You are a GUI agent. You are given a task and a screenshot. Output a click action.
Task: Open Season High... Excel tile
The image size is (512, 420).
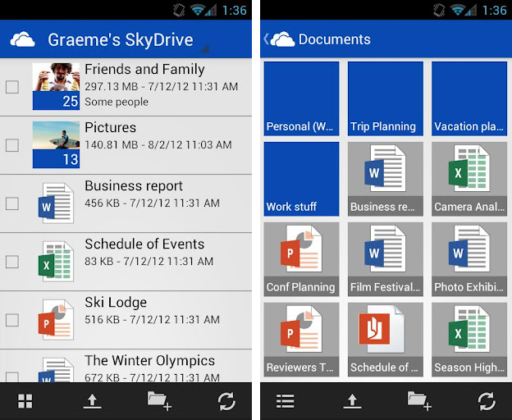469,340
